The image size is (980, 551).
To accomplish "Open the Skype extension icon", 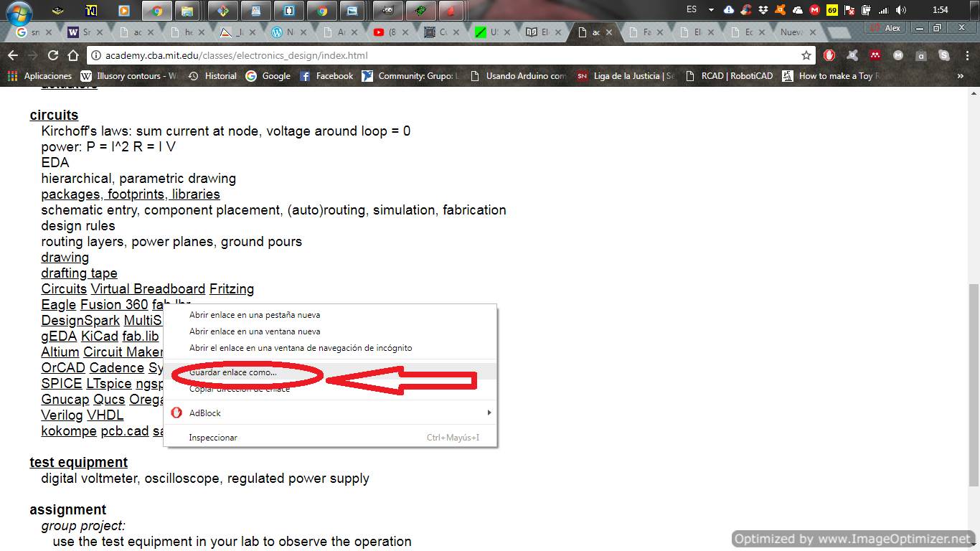I will [944, 55].
